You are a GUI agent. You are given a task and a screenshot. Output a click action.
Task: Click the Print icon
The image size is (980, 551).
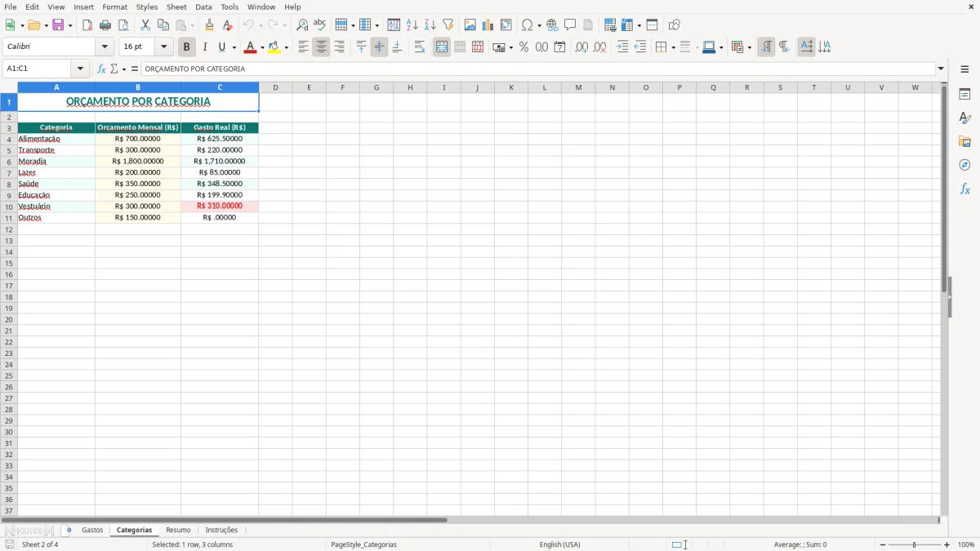point(105,25)
